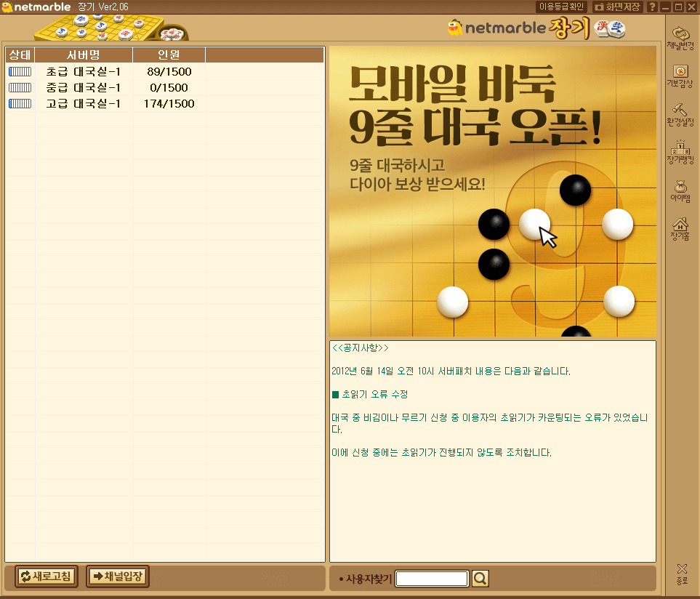Image resolution: width=700 pixels, height=599 pixels.
Task: Click the <<공지사항>> notice heading
Action: click(361, 348)
